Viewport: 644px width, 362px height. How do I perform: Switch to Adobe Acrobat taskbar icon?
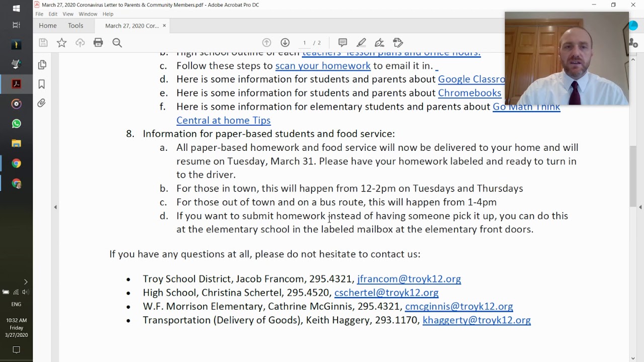click(16, 84)
